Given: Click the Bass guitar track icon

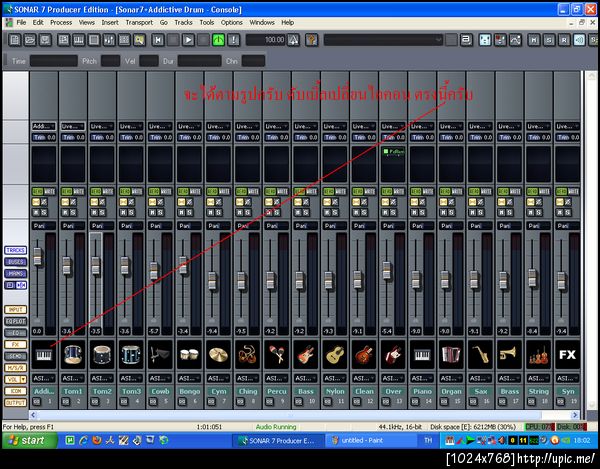Looking at the screenshot, I should 306,354.
